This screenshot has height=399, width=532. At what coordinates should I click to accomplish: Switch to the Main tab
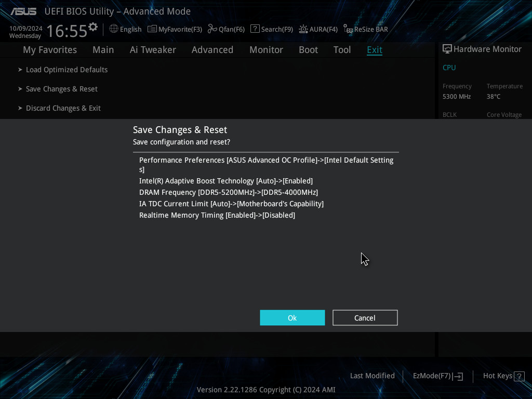(x=103, y=50)
